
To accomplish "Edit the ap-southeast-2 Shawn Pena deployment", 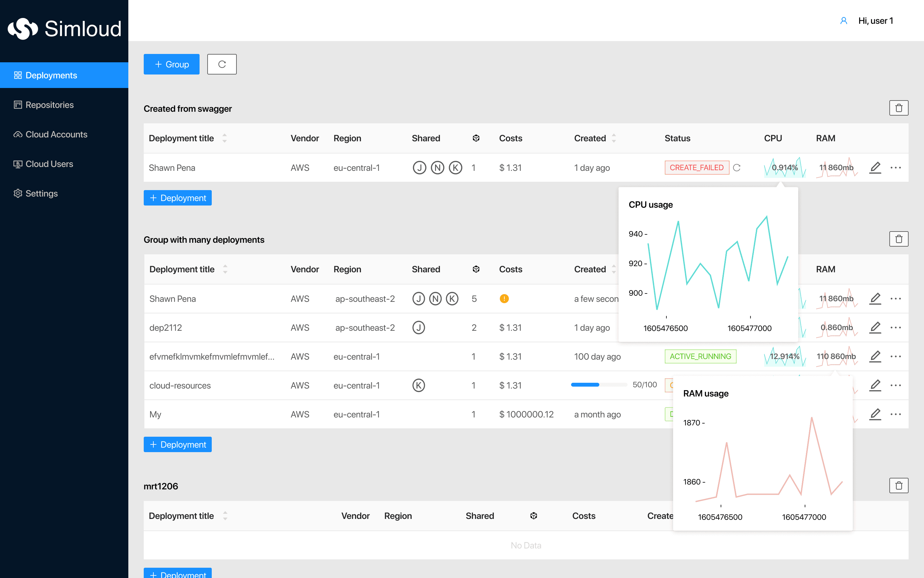I will [875, 299].
